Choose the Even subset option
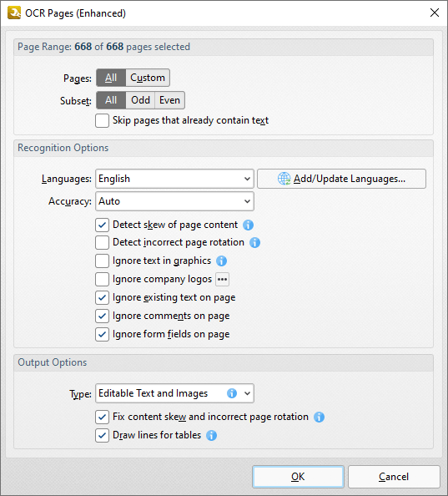This screenshot has height=496, width=448. pos(169,100)
